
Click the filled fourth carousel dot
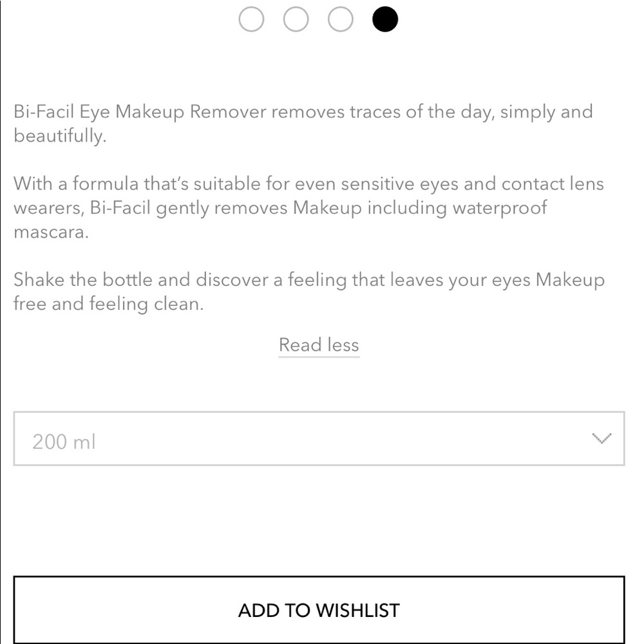click(385, 19)
